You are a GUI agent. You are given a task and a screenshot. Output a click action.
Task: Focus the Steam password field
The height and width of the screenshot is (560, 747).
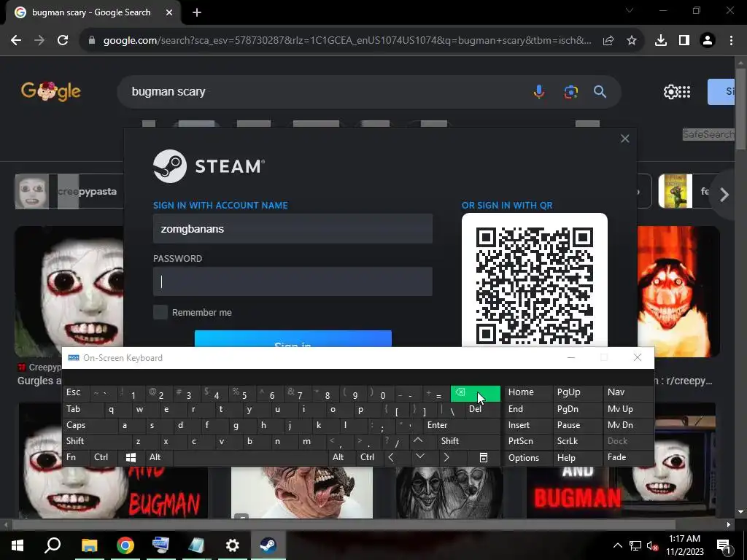click(x=293, y=281)
